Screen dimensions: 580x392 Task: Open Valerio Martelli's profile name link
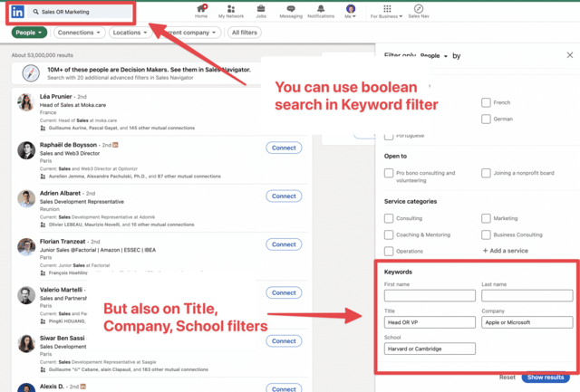tap(61, 290)
